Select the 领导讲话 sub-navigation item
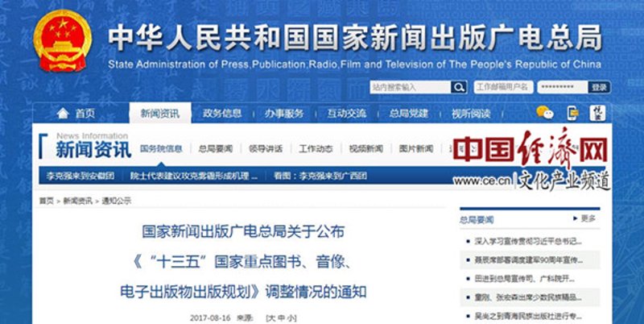Viewport: 644px width, 324px height. pyautogui.click(x=266, y=149)
